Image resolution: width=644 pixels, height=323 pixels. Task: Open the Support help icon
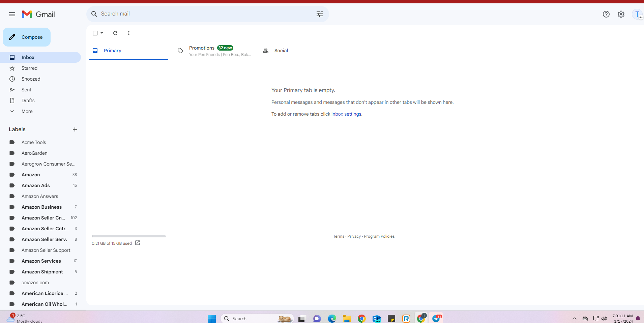(x=606, y=14)
